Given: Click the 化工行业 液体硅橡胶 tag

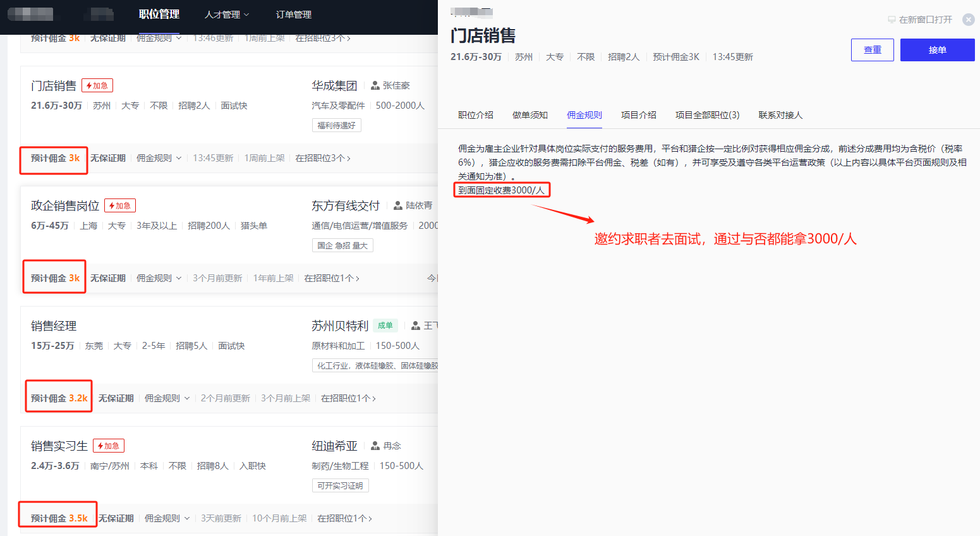Looking at the screenshot, I should (x=375, y=365).
